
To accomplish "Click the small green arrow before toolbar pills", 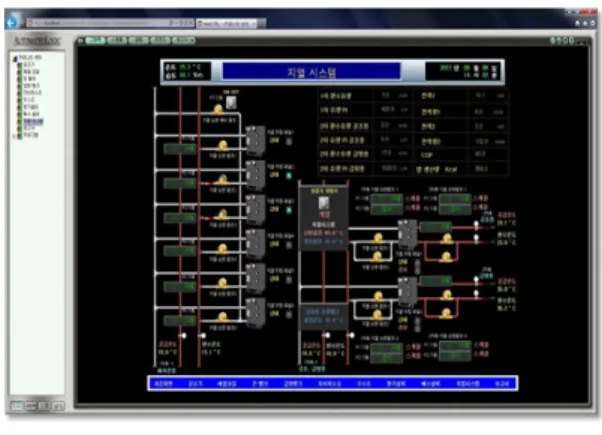I will coord(80,40).
